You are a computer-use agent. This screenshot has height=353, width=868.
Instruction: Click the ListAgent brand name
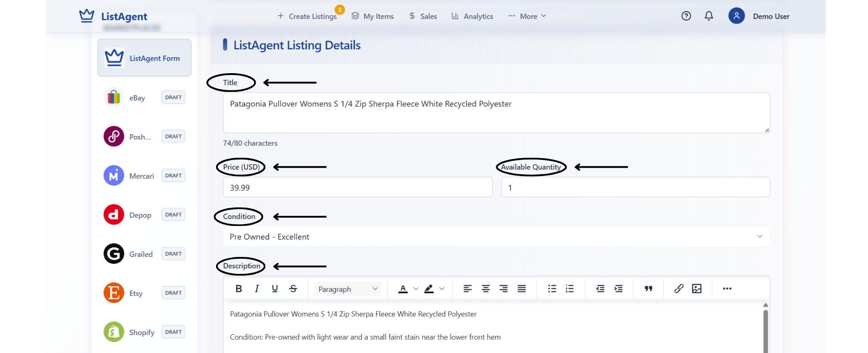[x=124, y=16]
